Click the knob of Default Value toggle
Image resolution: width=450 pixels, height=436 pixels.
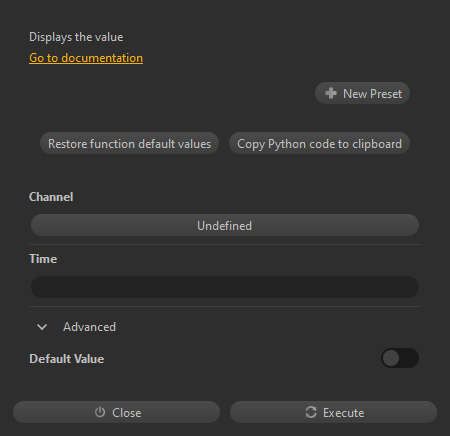(391, 358)
